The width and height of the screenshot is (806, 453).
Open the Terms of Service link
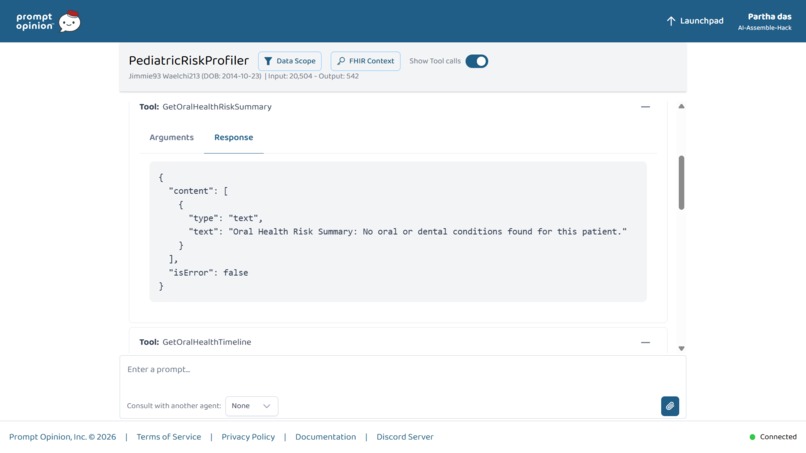coord(169,437)
